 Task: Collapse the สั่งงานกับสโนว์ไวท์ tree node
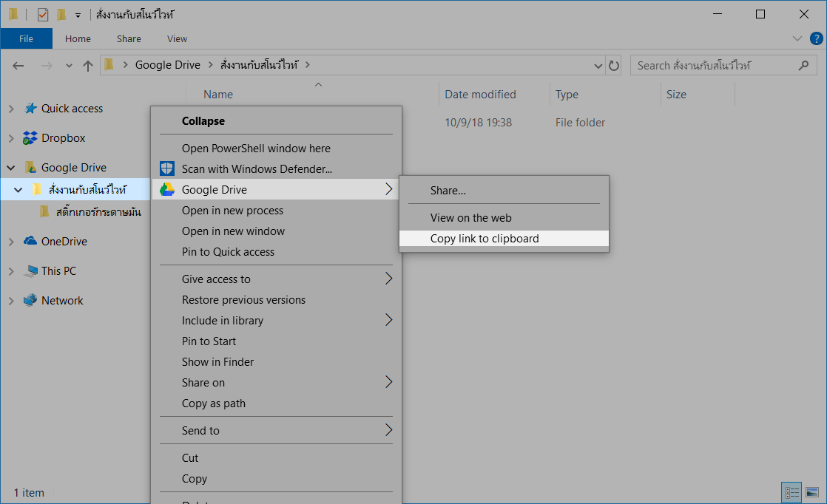click(18, 190)
